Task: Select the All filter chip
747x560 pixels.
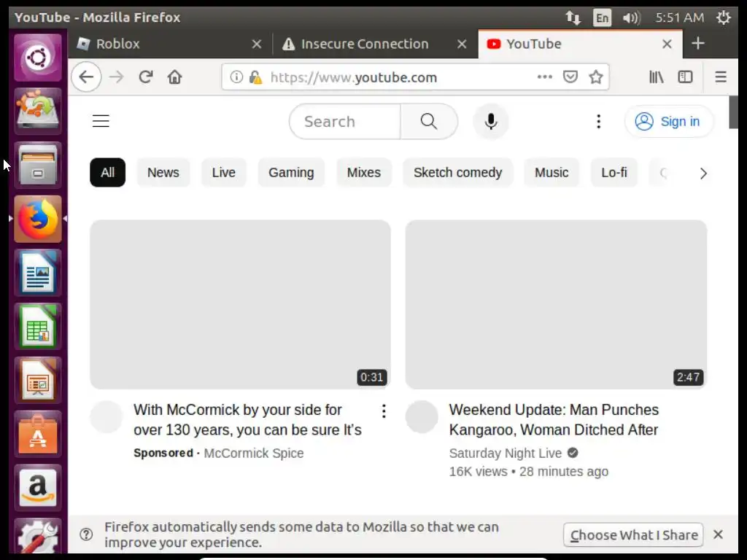Action: tap(108, 172)
